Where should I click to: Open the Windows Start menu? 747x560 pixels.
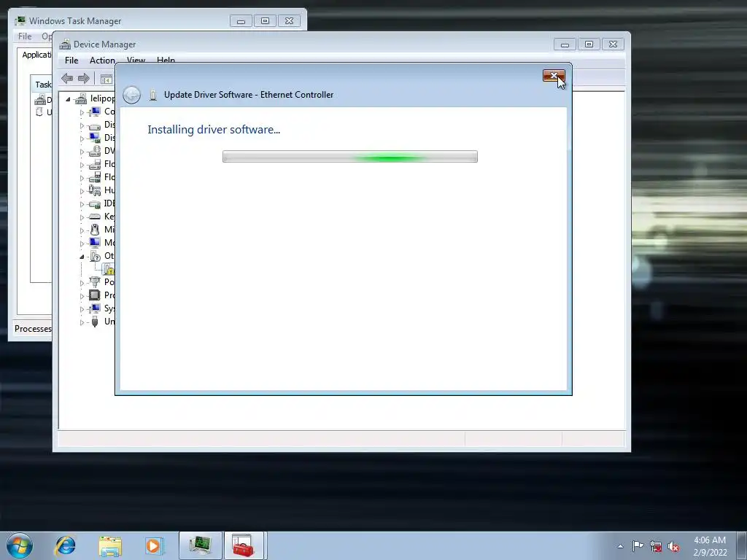pyautogui.click(x=20, y=545)
